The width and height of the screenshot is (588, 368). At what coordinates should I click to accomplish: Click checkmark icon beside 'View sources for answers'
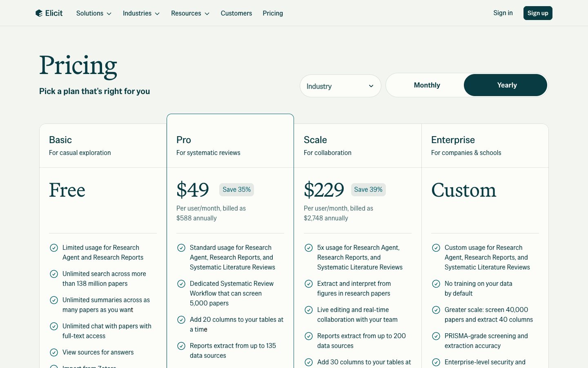pos(53,352)
